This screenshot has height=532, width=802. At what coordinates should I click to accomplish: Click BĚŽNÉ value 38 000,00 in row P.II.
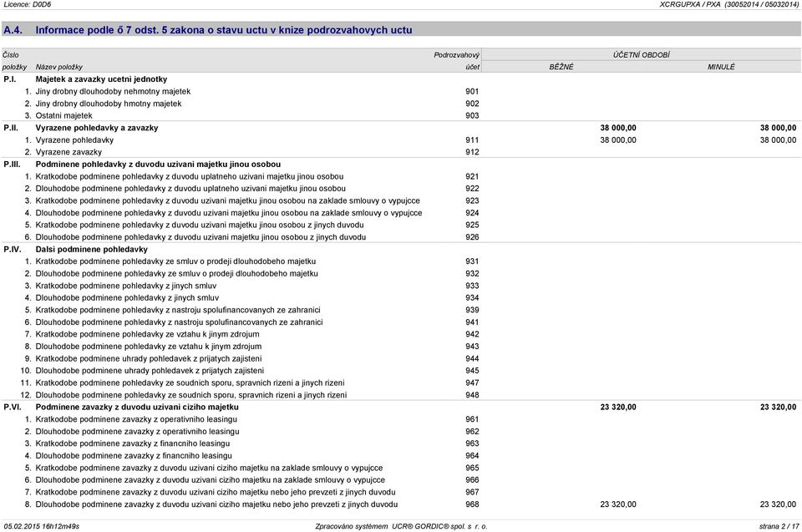(x=618, y=128)
